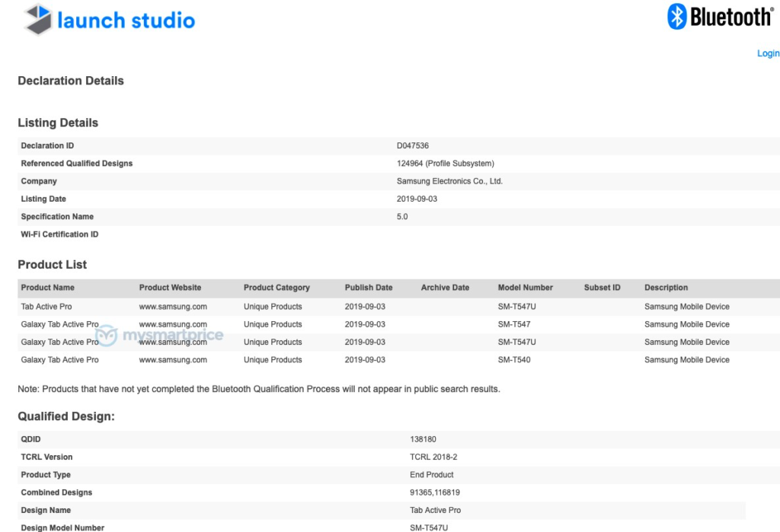Click the Publish Date column header

tap(368, 288)
